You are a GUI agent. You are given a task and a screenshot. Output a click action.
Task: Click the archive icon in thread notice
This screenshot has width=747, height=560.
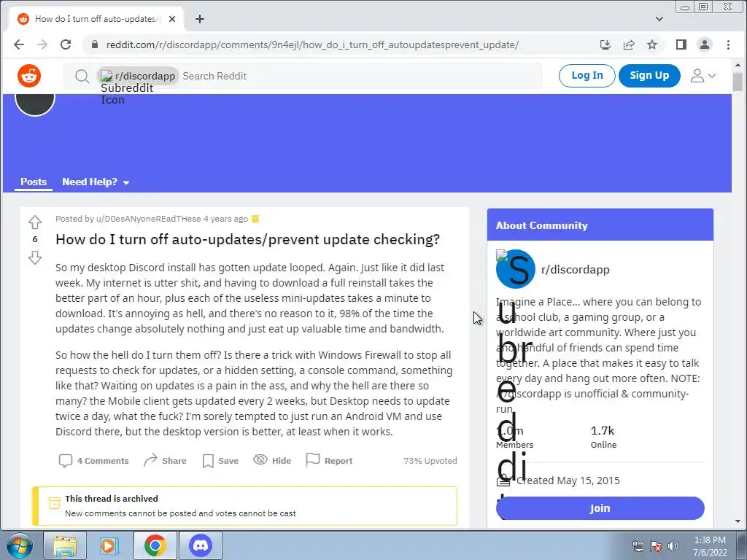(54, 503)
